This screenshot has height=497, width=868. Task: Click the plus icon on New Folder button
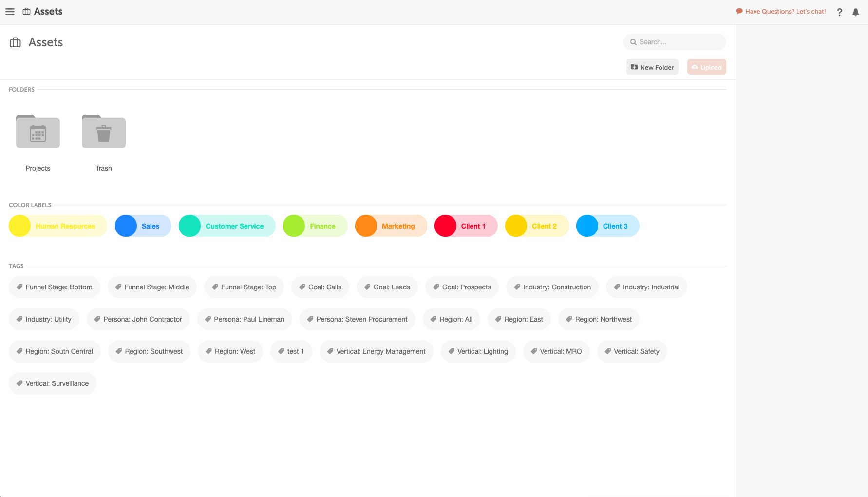[x=634, y=67]
